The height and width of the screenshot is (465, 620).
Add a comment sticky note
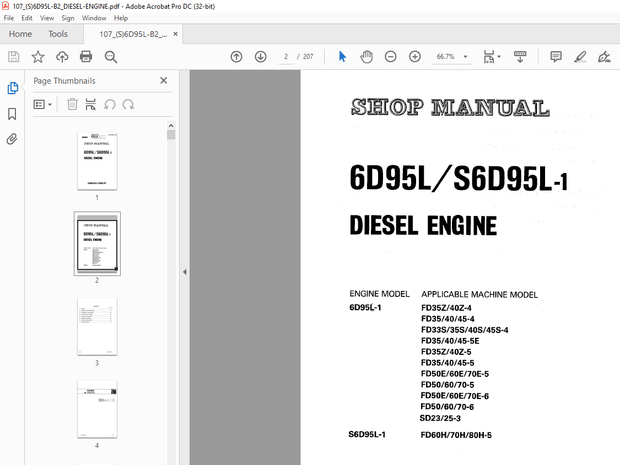pos(556,57)
